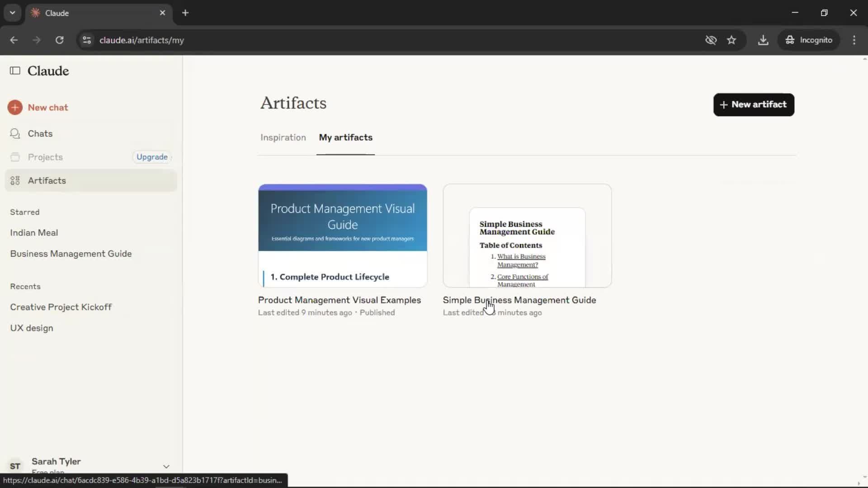Click the tracking protection eye icon

coord(711,40)
